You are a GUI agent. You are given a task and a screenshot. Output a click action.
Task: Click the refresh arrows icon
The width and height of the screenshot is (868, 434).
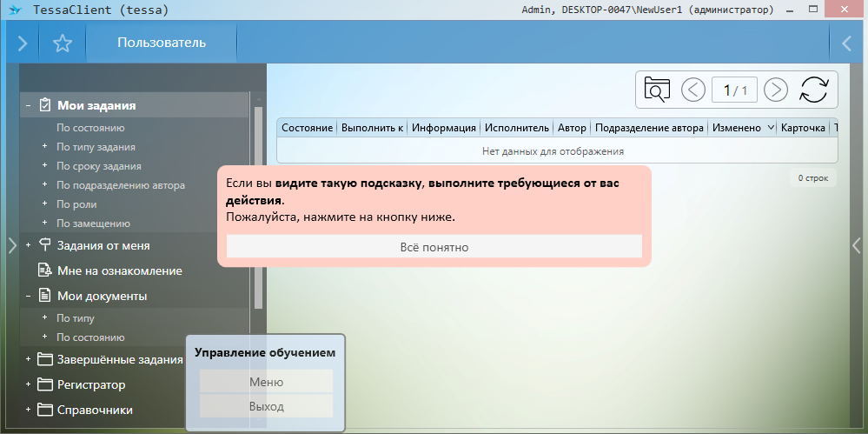(x=814, y=89)
